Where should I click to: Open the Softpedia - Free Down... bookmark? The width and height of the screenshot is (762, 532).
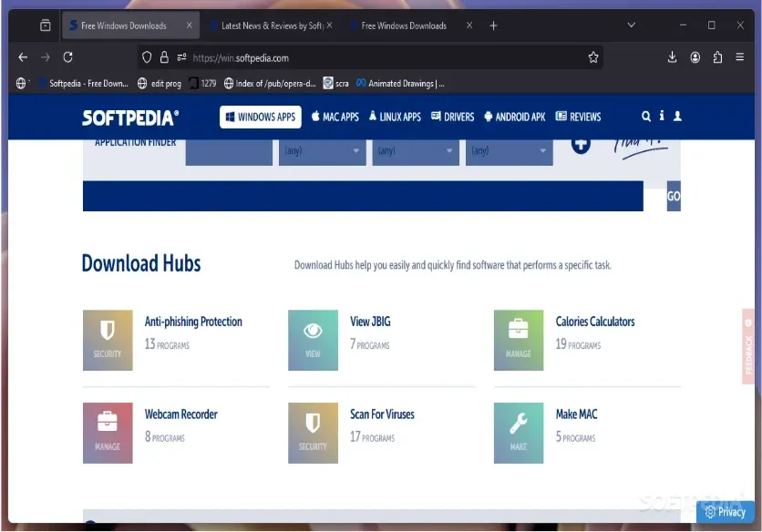pos(84,84)
